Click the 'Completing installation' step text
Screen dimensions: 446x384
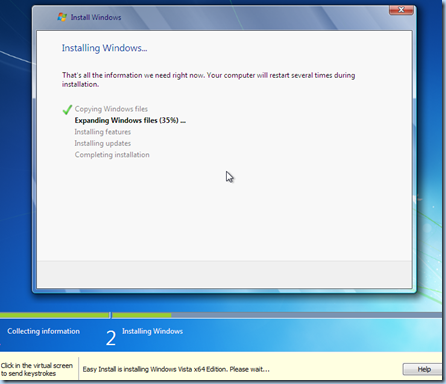coord(112,155)
